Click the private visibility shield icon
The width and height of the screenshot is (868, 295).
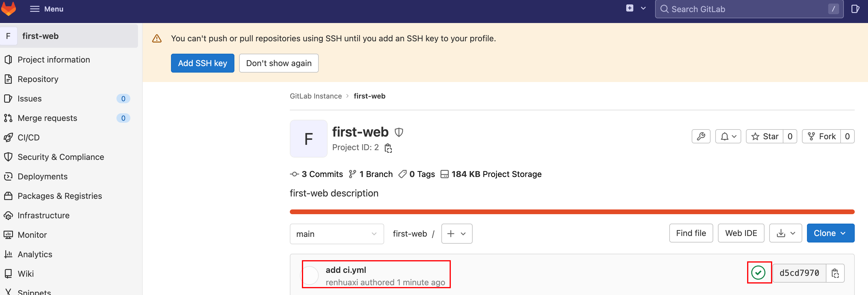coord(399,132)
